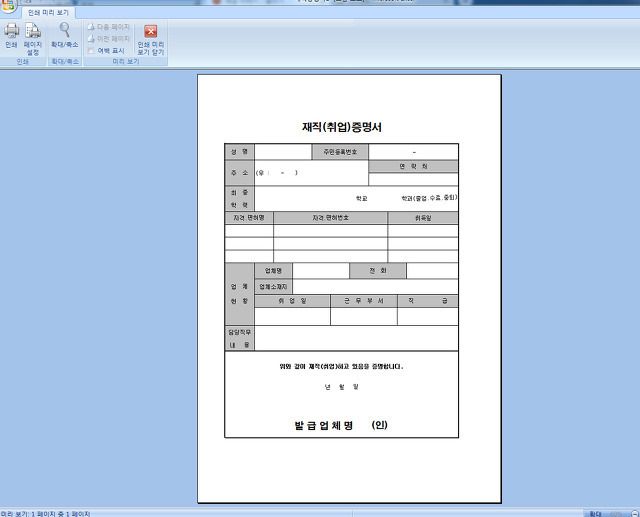Click the zoom out minus button in status bar

[x=635, y=513]
